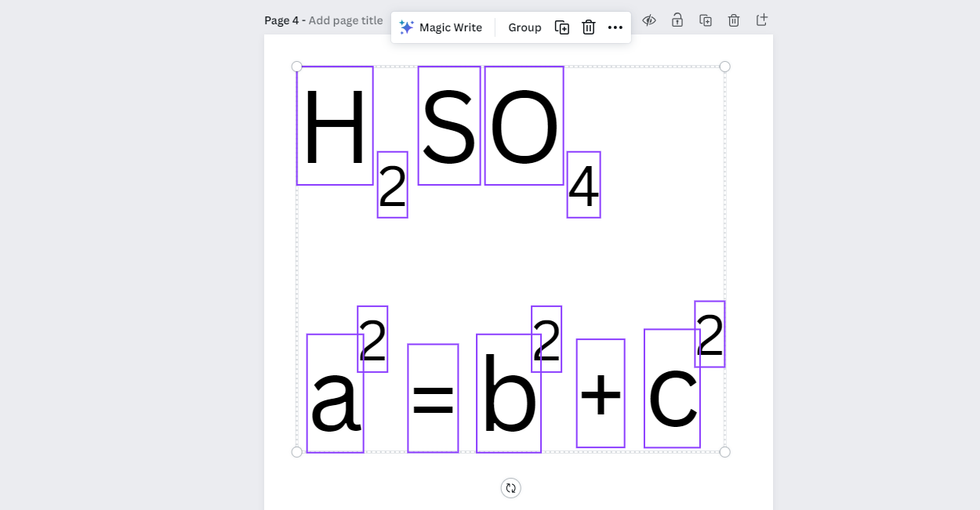Screen dimensions: 980x510
Task: Select the plus sign text element
Action: coord(601,393)
